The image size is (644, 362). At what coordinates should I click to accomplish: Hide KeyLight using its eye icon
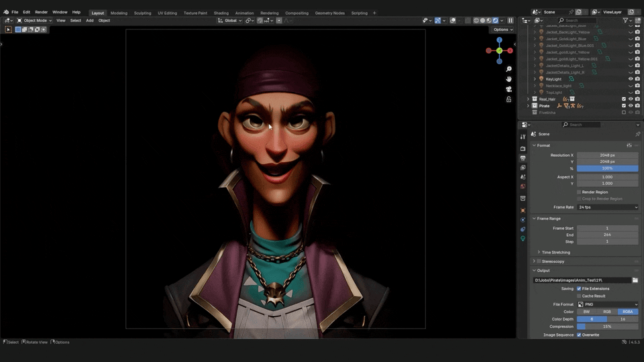click(x=630, y=79)
